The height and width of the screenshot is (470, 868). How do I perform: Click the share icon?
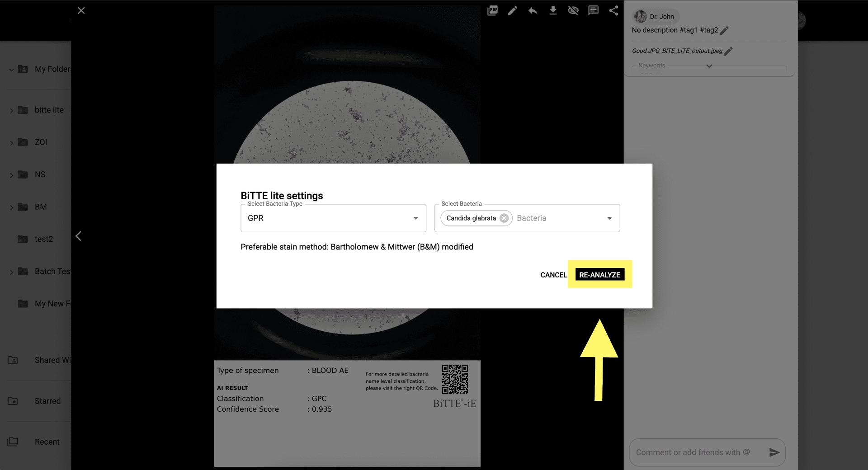point(613,10)
